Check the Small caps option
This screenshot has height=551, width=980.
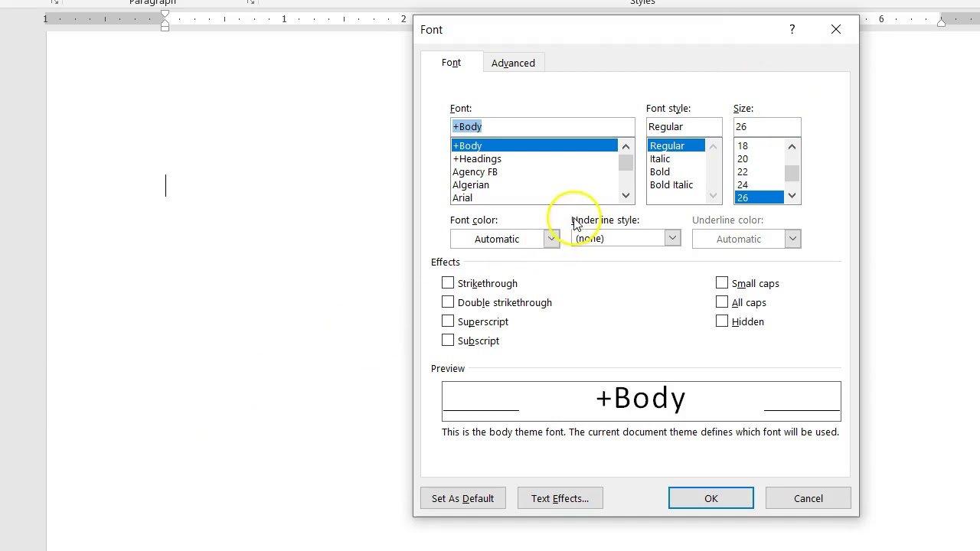722,283
